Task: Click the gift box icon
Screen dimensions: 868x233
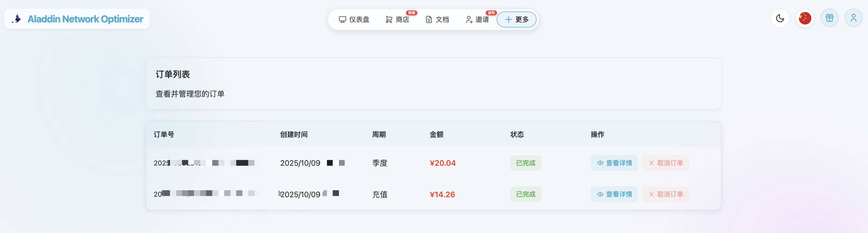Action: [829, 18]
